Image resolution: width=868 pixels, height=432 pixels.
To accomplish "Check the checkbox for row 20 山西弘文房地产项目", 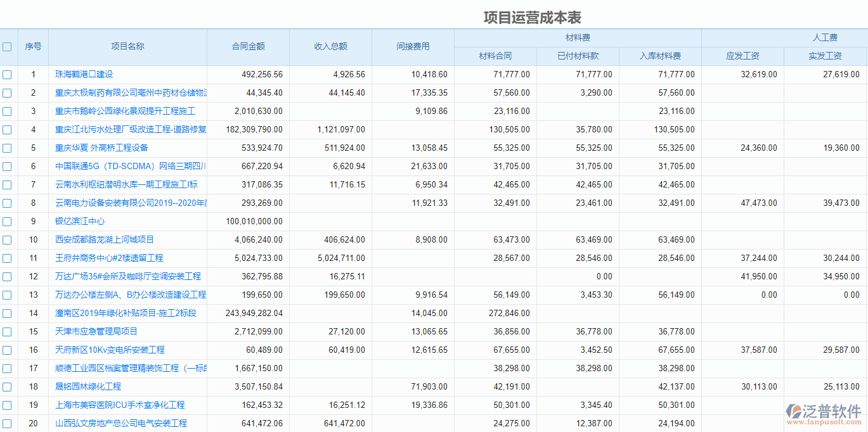I will click(7, 423).
